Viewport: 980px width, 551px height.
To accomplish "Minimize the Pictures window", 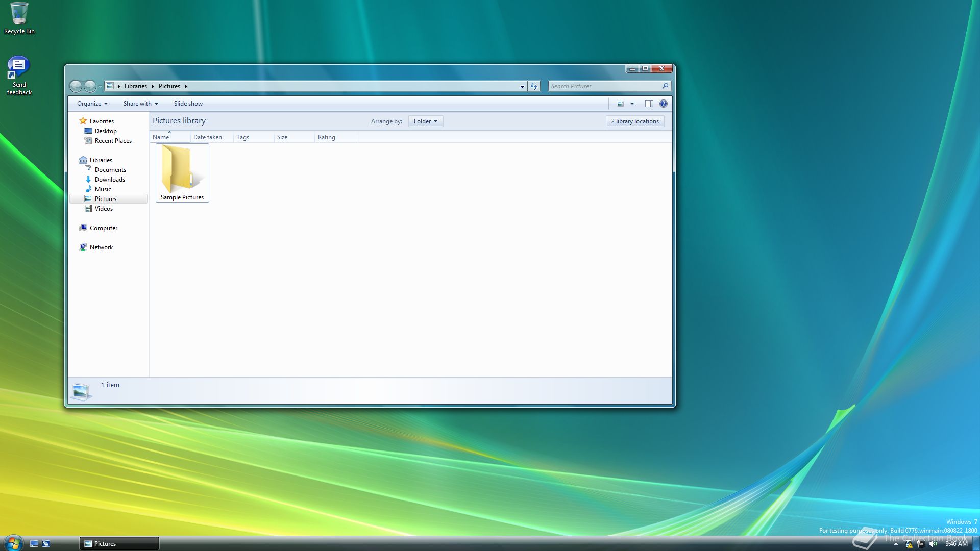I will (632, 68).
